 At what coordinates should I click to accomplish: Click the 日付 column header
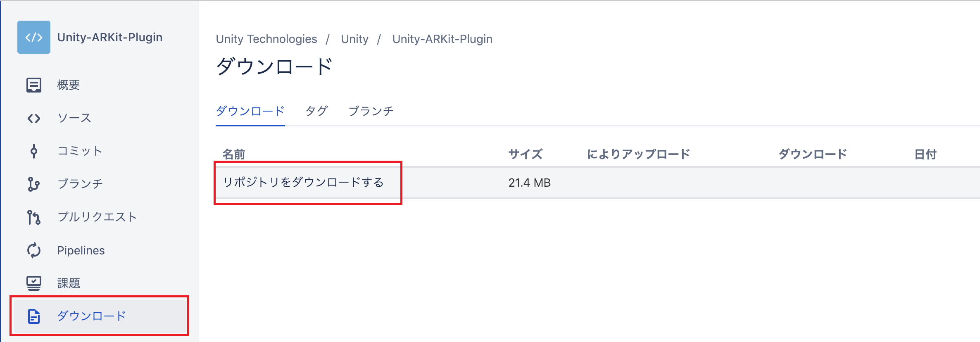(925, 154)
